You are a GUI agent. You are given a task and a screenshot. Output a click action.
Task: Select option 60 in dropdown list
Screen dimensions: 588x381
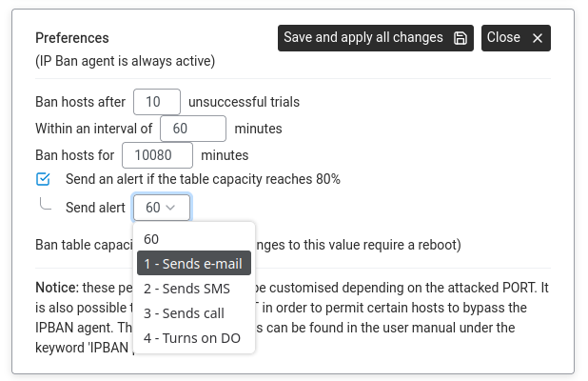194,239
